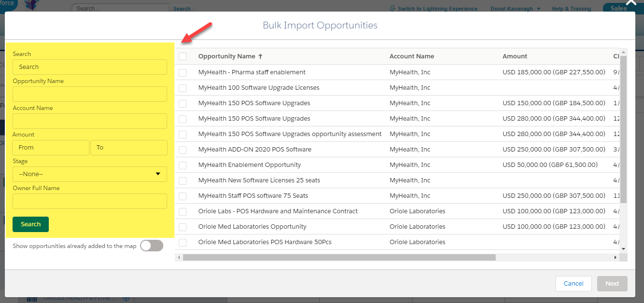Check MyHealth Enablement Opportunity row
Screen dimensions: 644x303
click(x=183, y=165)
